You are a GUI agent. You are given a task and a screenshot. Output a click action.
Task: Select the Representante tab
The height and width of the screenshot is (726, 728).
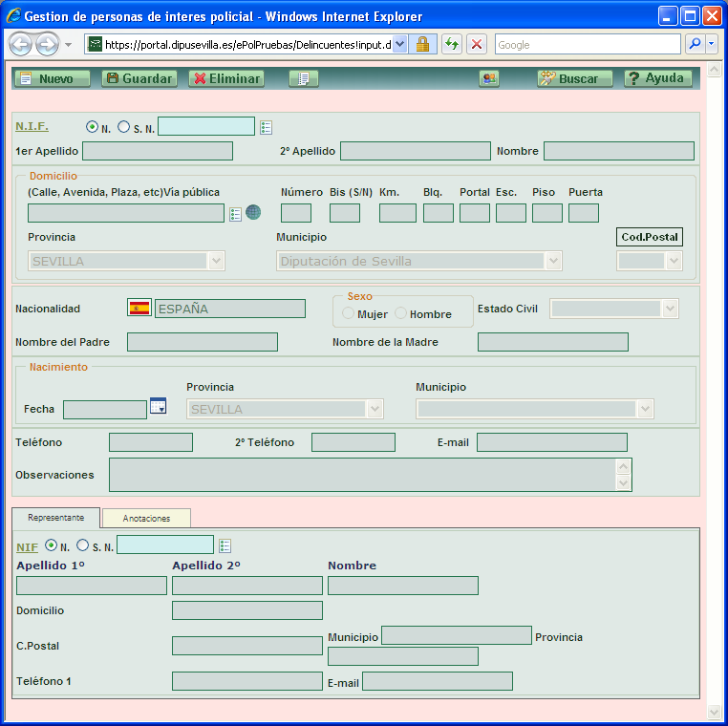[55, 517]
